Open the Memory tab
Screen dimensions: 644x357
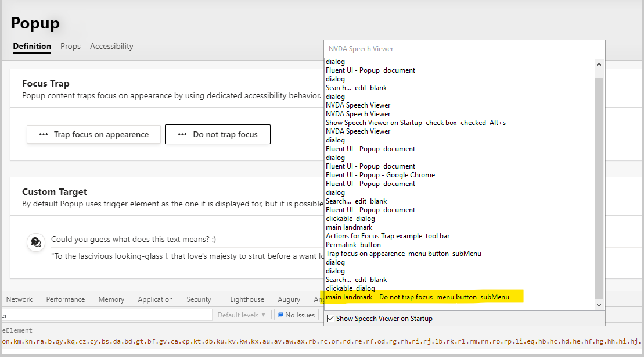click(x=111, y=299)
